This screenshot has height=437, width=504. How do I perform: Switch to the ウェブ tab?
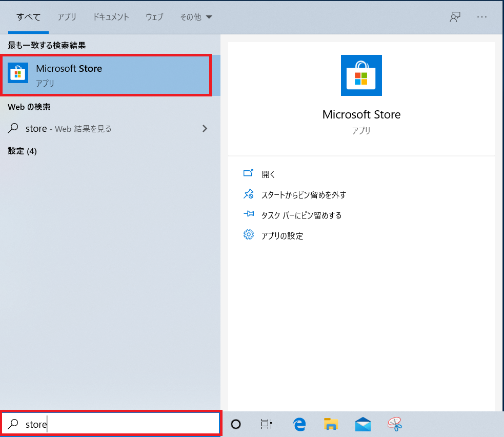coord(155,17)
